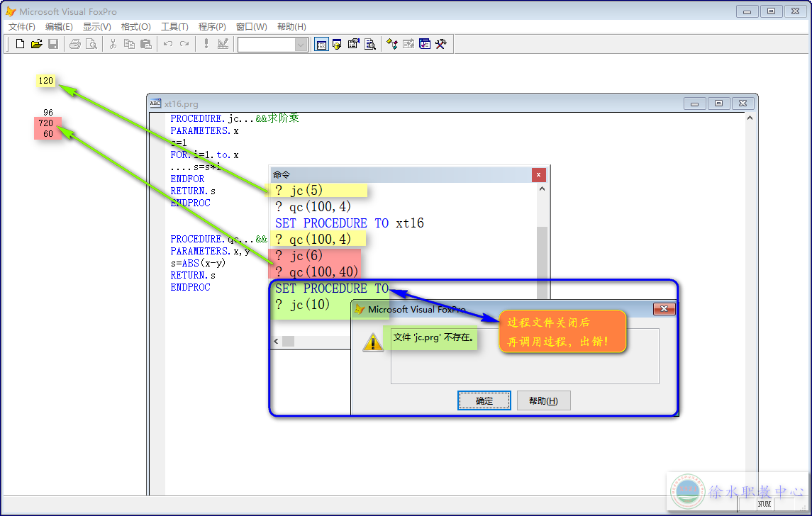Click the '? jc(5)' command line
This screenshot has width=812, height=516.
299,191
